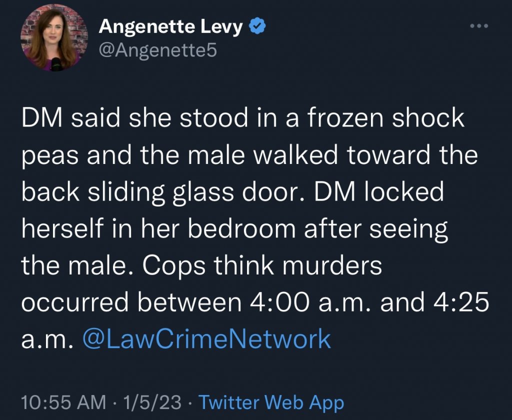Click the words "frozen shock" in the tweet
This screenshot has height=420, width=512.
[384, 119]
